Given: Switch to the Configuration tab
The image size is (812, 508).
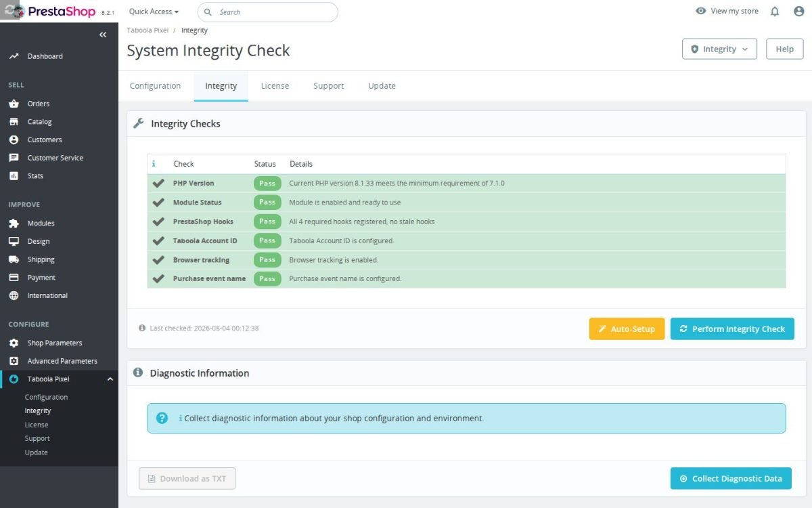Looking at the screenshot, I should tap(155, 86).
